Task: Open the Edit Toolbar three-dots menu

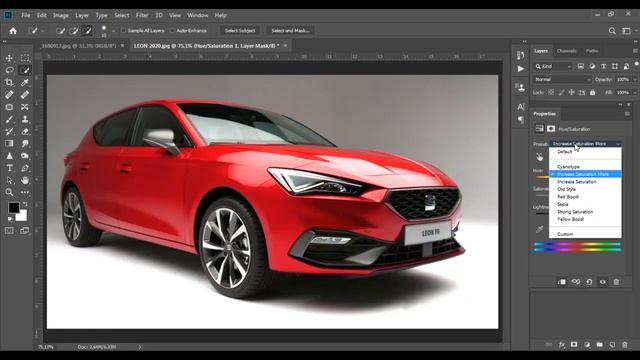Action: pyautogui.click(x=25, y=192)
